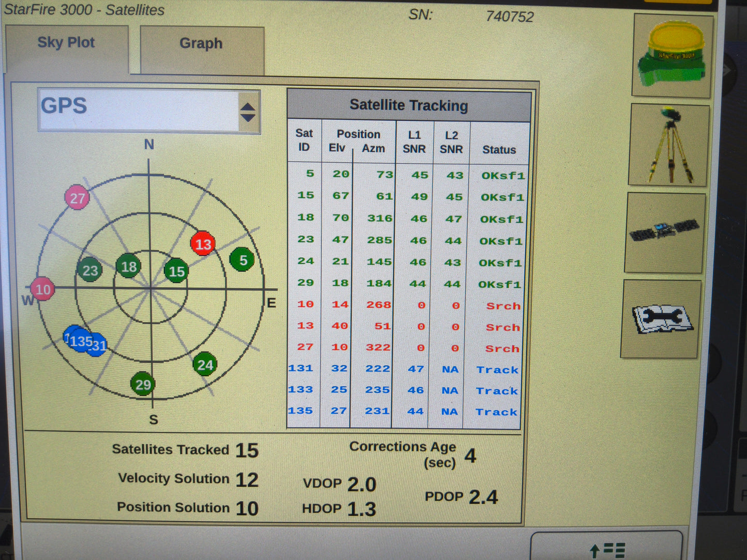Click azimuth value 316 in satellite 18 row
The width and height of the screenshot is (747, 560).
pyautogui.click(x=380, y=218)
